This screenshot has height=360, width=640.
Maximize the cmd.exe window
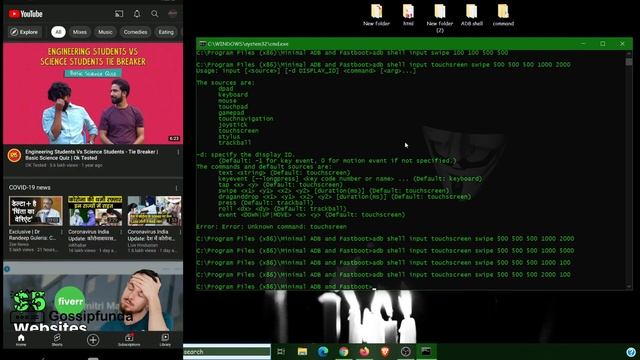(x=602, y=44)
